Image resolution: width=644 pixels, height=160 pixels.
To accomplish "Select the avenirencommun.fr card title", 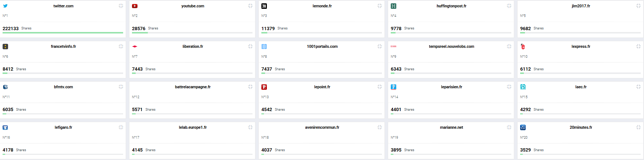I will tap(322, 127).
